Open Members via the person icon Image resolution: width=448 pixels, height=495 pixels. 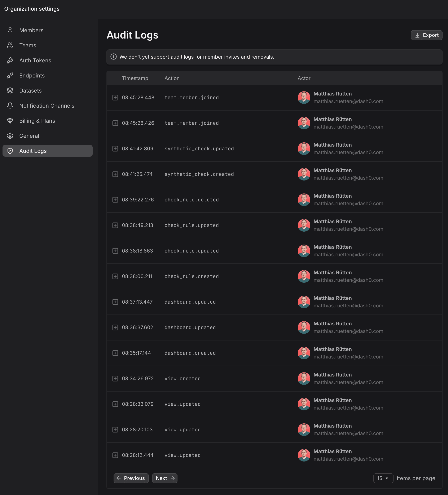10,30
